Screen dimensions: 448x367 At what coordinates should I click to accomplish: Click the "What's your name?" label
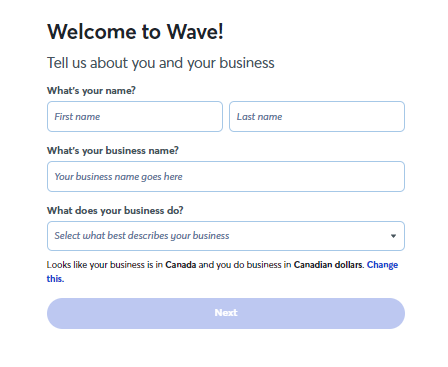(x=91, y=91)
